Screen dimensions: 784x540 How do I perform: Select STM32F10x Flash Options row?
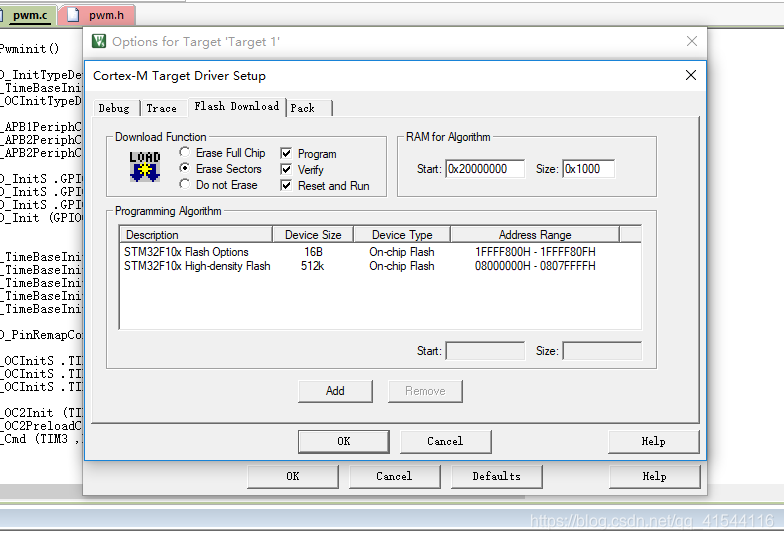coord(380,252)
